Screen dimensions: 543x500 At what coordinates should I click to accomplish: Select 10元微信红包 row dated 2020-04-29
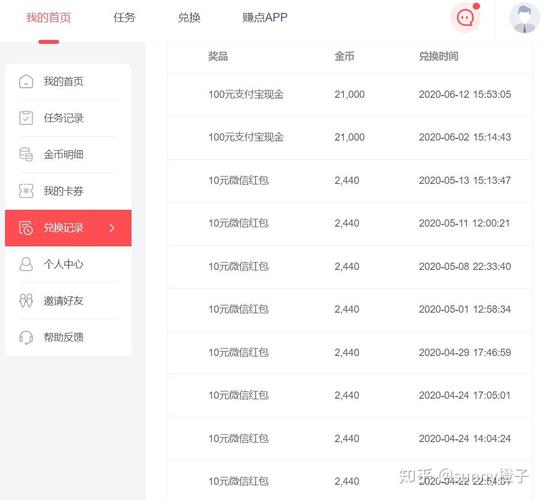tap(350, 352)
